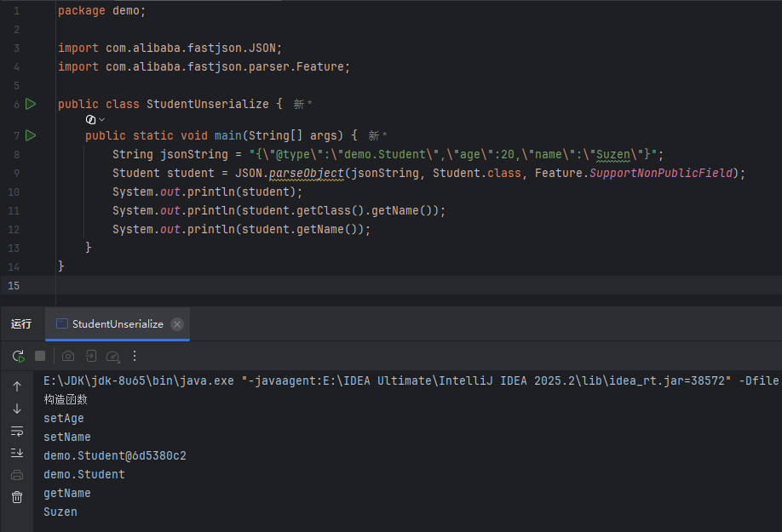Close the StudentUnserialize run tab
The image size is (782, 532).
tap(177, 324)
